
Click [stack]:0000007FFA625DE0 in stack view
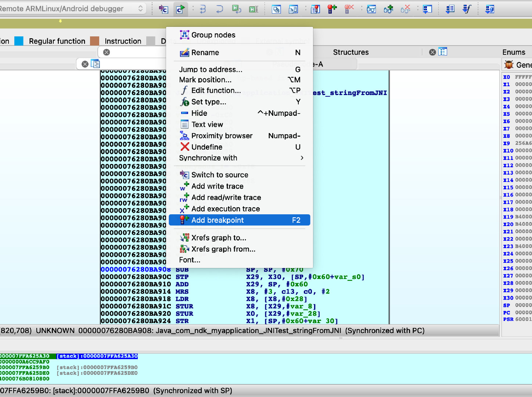tap(97, 373)
